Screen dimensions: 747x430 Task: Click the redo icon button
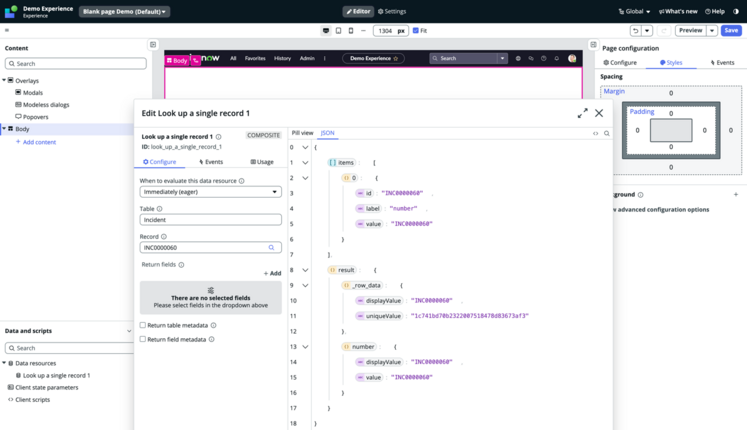click(664, 30)
